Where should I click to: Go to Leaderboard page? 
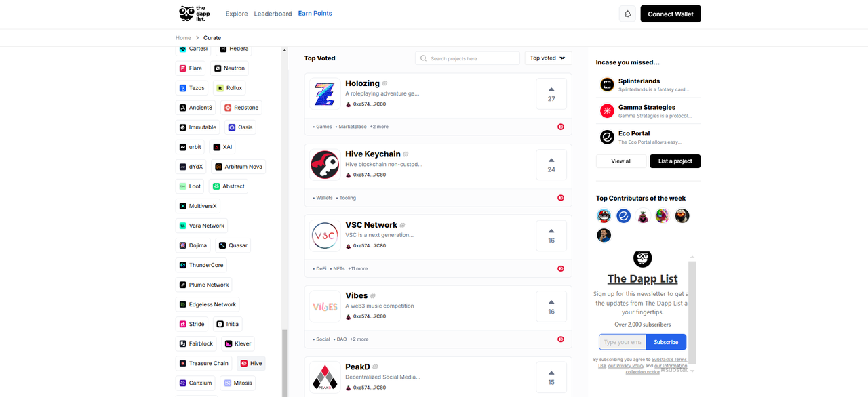point(273,14)
